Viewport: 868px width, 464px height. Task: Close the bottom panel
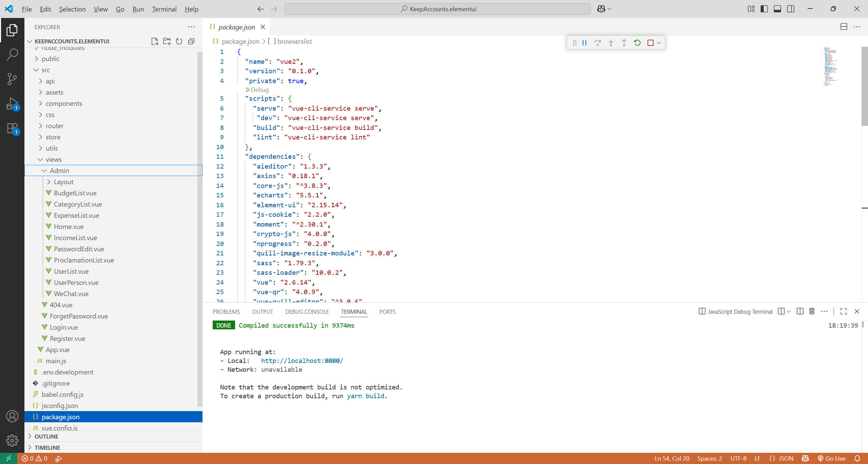[x=857, y=311]
